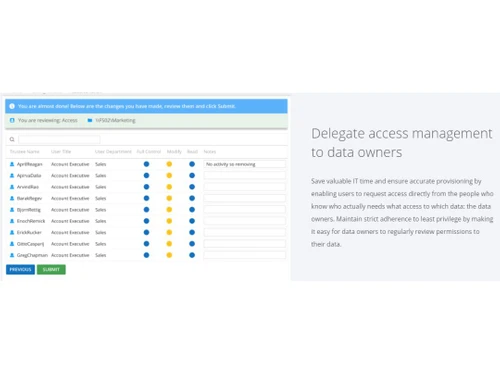Toggle Modify permission for BarakRegev
Image resolution: width=500 pixels, height=375 pixels.
click(x=169, y=198)
